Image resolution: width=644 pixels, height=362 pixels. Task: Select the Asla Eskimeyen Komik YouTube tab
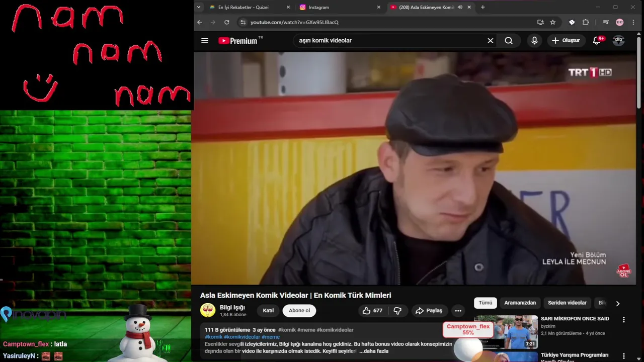tap(426, 7)
